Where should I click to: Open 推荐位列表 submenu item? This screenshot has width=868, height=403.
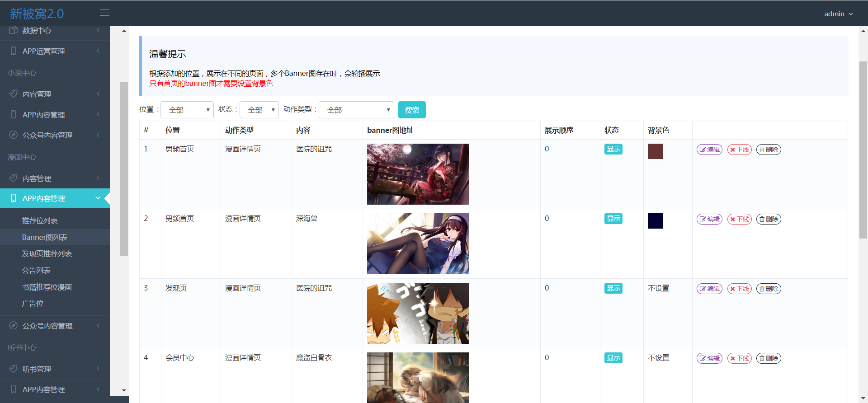coord(40,220)
